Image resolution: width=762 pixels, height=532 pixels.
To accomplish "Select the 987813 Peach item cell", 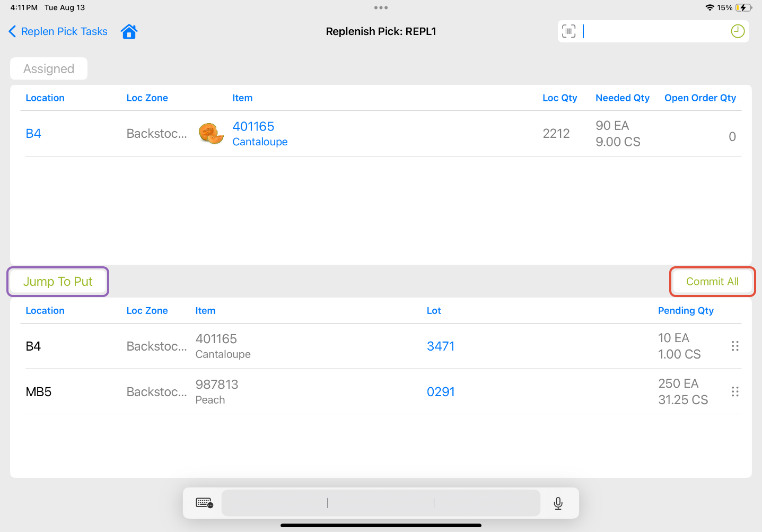I will (217, 391).
